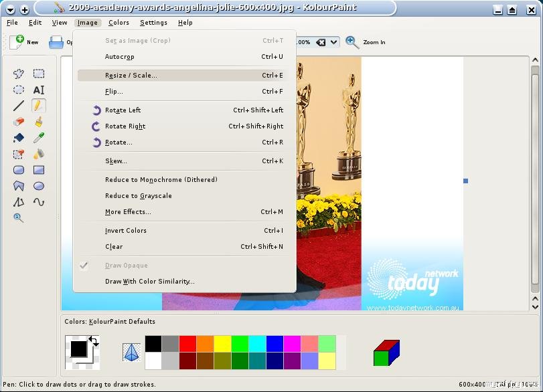Image resolution: width=543 pixels, height=392 pixels.
Task: Select the Flood Fill tool
Action: pyautogui.click(x=19, y=138)
